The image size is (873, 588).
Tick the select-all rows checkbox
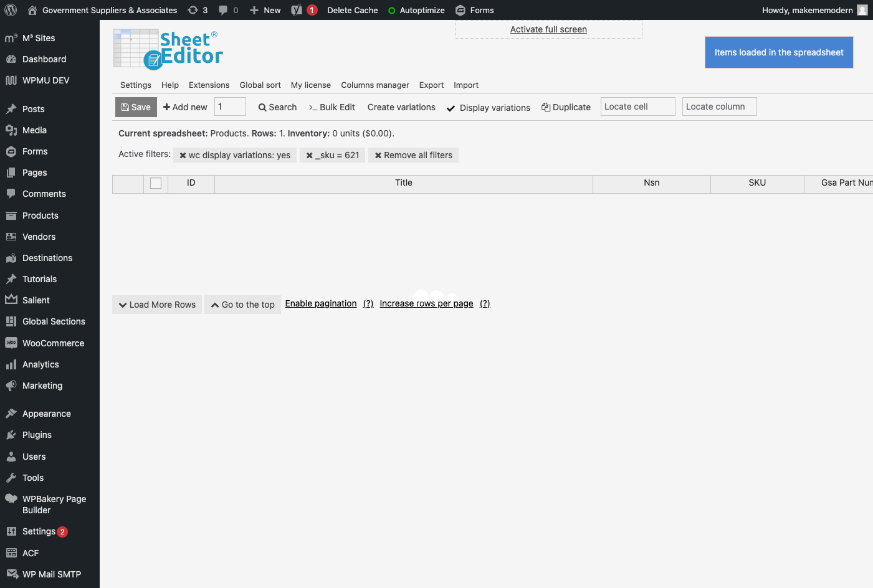156,183
